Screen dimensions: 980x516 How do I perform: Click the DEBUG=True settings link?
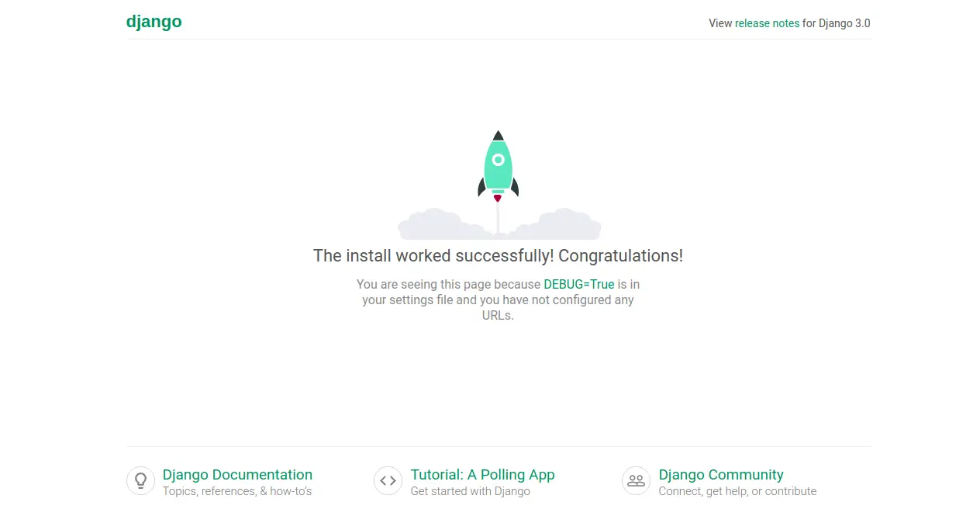(x=579, y=284)
